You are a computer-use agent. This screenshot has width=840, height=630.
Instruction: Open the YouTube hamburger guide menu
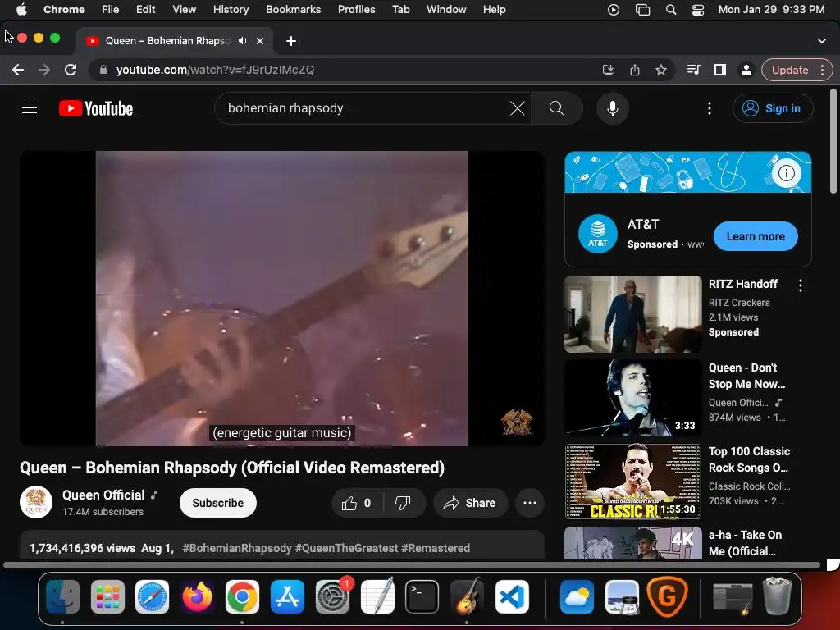click(30, 108)
